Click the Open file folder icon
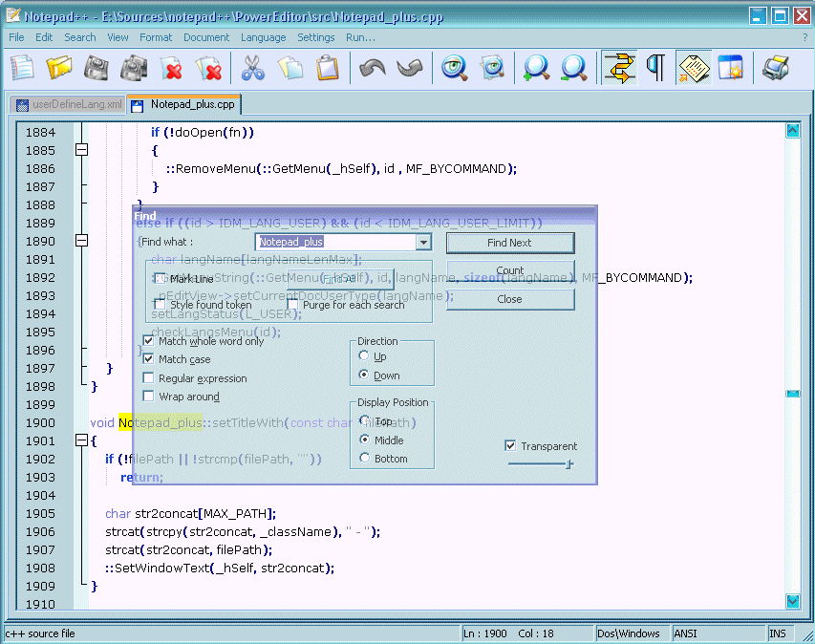 pos(58,68)
